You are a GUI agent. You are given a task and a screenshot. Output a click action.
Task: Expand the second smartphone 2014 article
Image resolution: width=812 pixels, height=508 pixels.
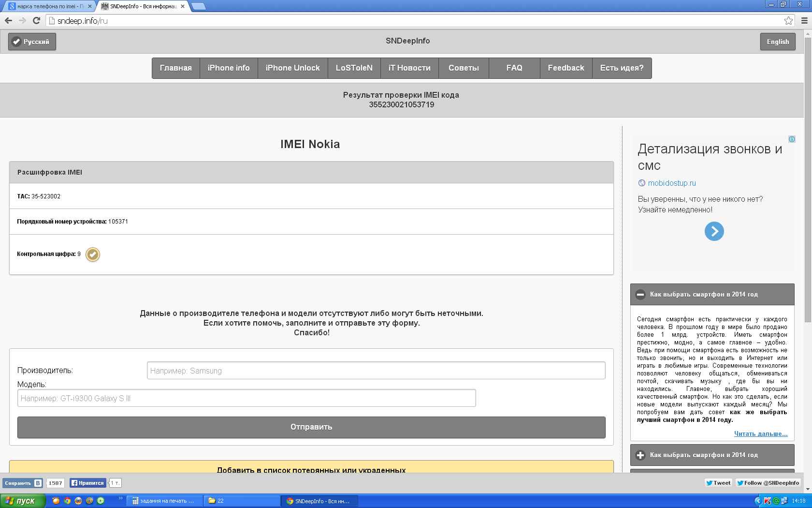coord(640,455)
